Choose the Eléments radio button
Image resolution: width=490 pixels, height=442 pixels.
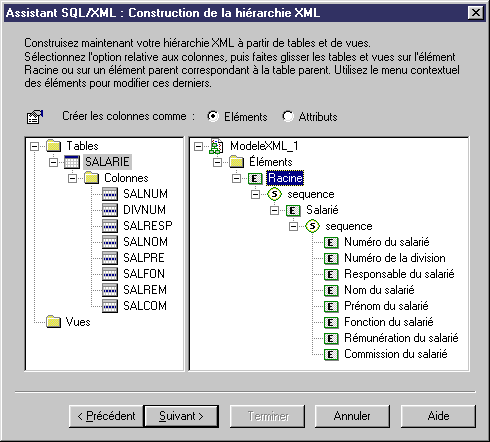(213, 116)
